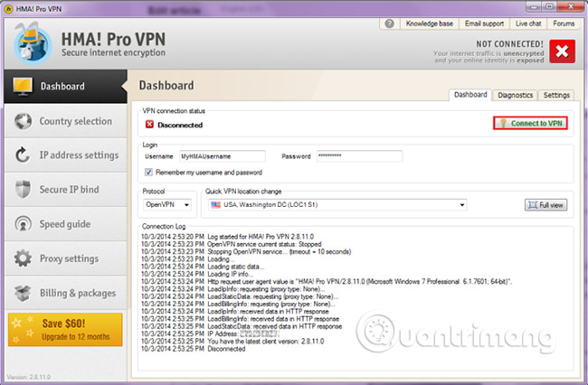The width and height of the screenshot is (588, 385).
Task: Click log line 'Log started for HMA! Pro VPN 2.8.11.0'
Action: tap(228, 237)
